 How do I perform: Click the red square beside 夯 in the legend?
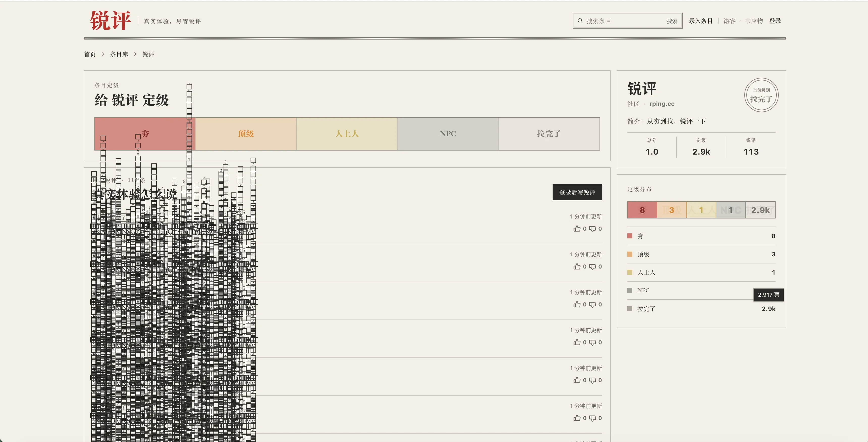tap(630, 236)
